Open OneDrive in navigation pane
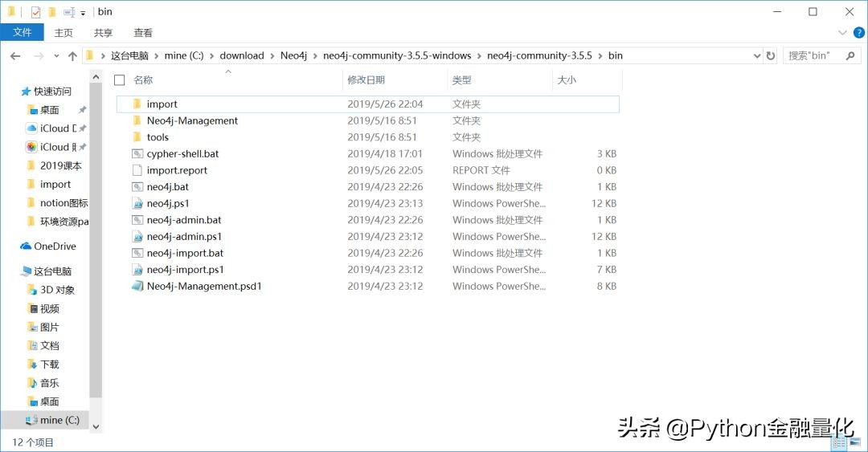Viewport: 868px width, 452px height. 48,246
